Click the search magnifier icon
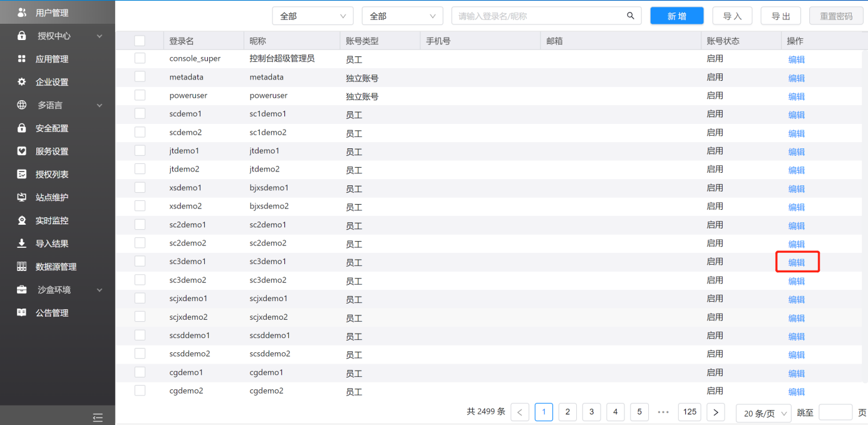Viewport: 868px width, 425px height. point(631,16)
